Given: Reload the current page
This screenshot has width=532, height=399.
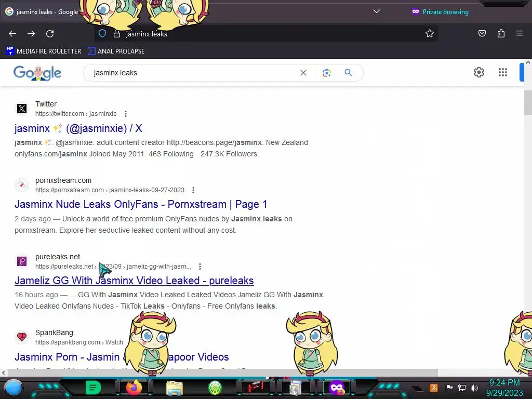Looking at the screenshot, I should coord(50,34).
